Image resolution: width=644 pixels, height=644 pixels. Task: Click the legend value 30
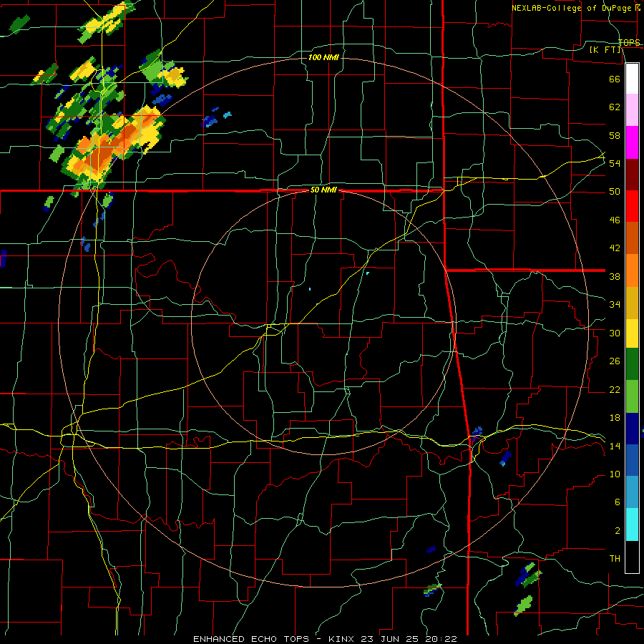click(x=615, y=333)
